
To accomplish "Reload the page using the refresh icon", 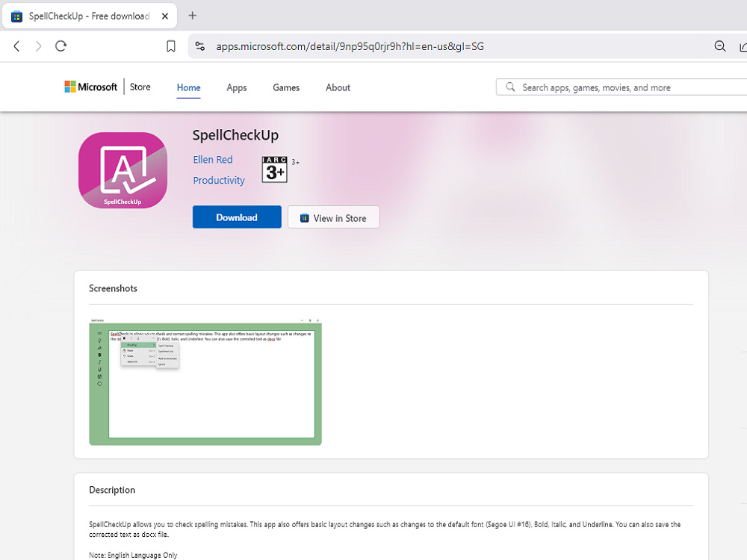I will coord(61,46).
